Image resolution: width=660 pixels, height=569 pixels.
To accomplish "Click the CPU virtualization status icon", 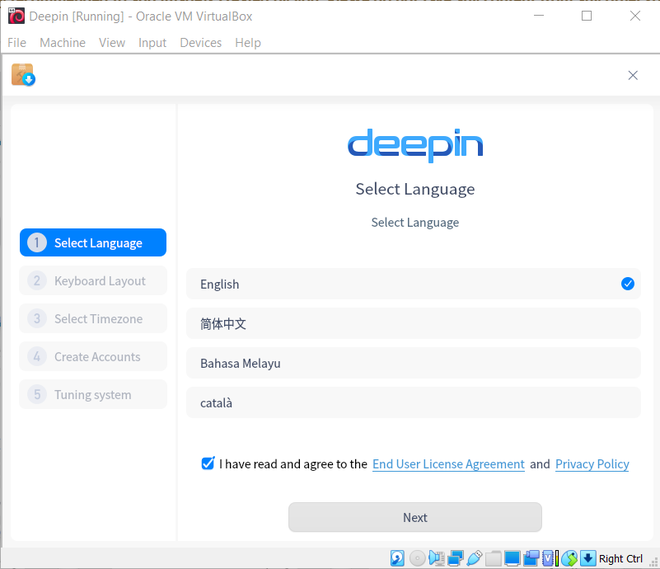I will 550,558.
